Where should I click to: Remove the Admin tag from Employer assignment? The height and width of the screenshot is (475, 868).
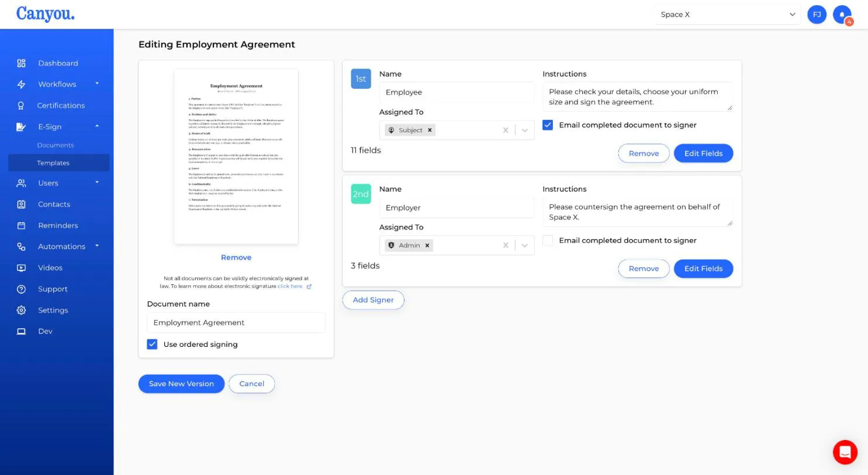coord(427,245)
